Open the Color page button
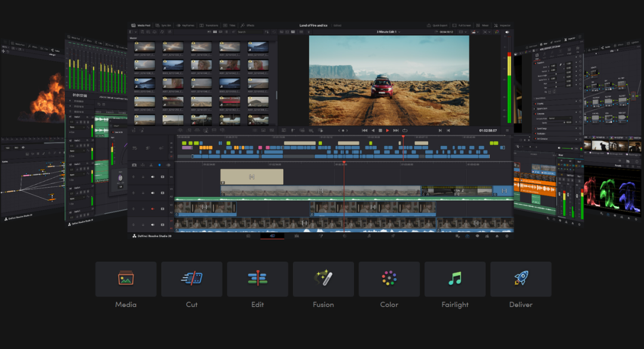Screen dimensions: 644x349 (389, 279)
